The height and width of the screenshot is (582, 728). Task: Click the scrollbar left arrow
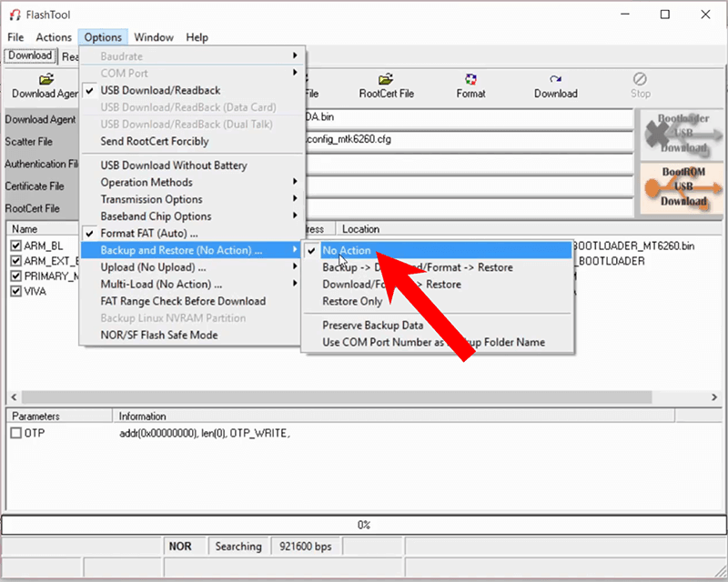(x=14, y=397)
